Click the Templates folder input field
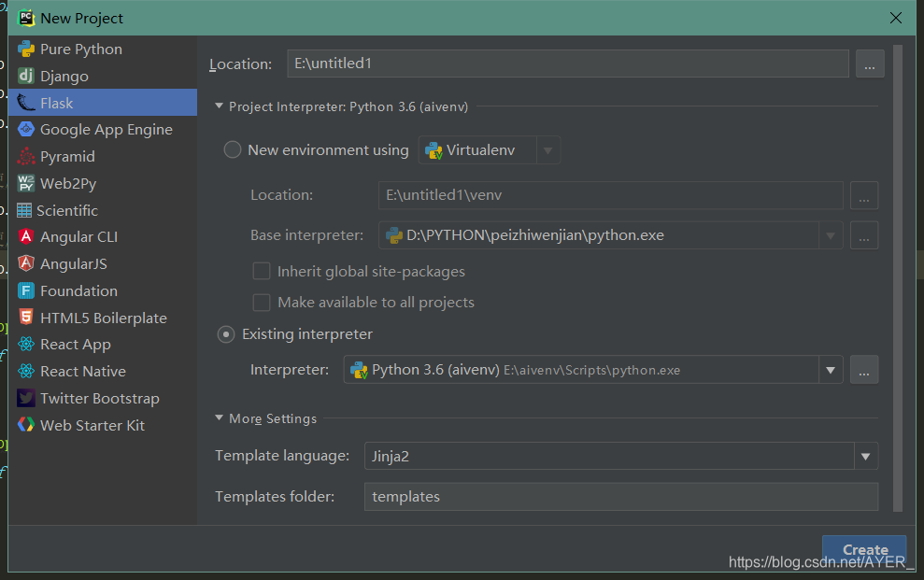The image size is (924, 580). pyautogui.click(x=621, y=497)
